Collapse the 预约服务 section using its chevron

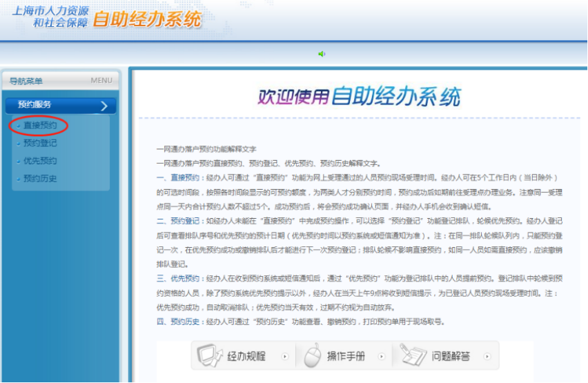point(104,106)
